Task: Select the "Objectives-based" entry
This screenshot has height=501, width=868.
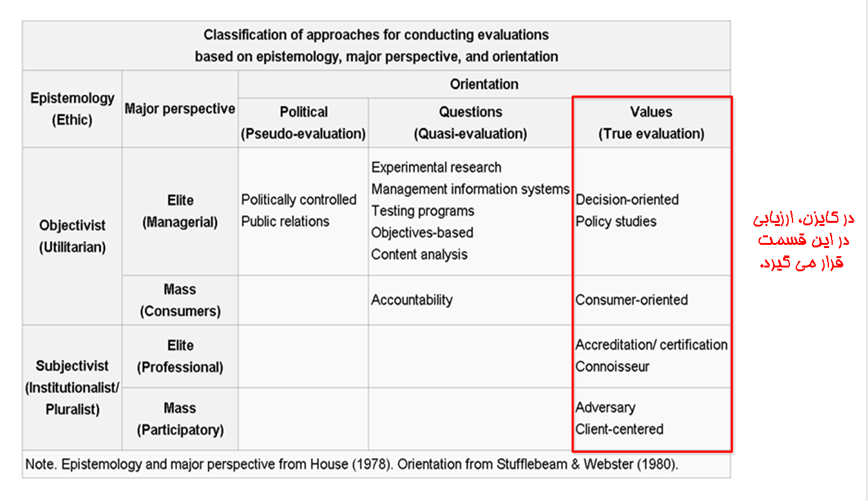Action: pos(421,232)
